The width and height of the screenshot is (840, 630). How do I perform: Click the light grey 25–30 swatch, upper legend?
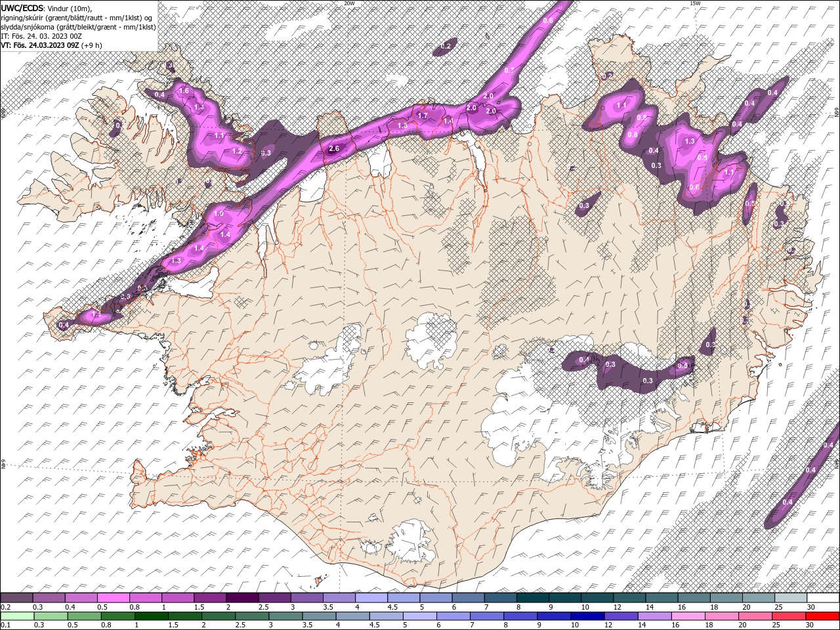point(791,598)
